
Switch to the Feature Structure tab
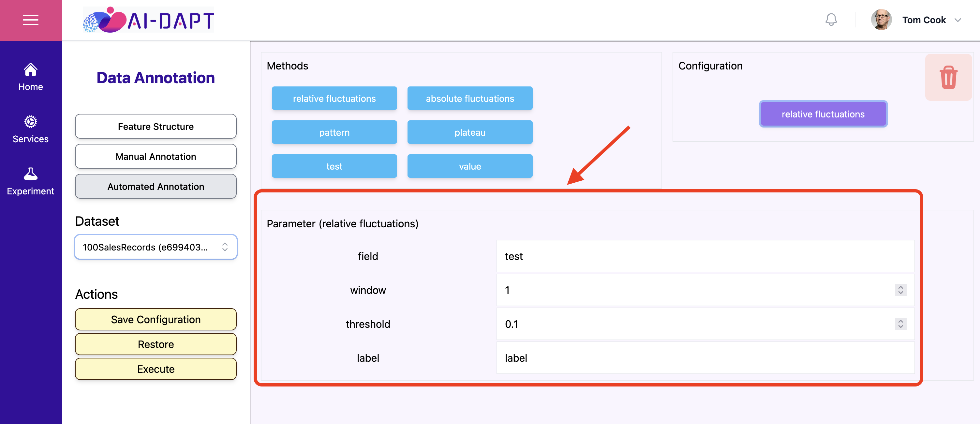(156, 126)
